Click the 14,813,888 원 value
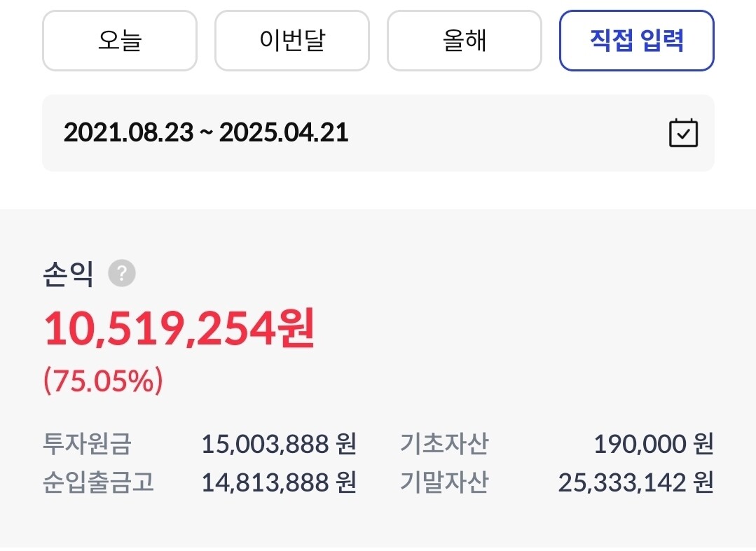Screen dimensions: 756x551 tap(279, 482)
